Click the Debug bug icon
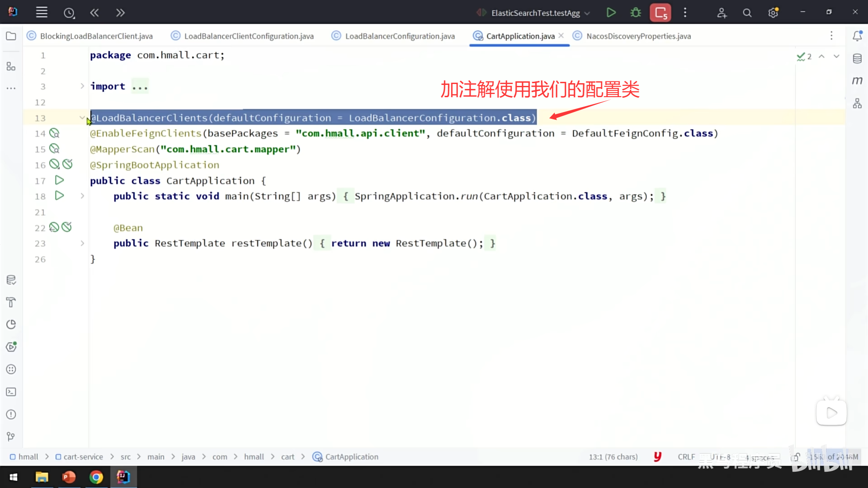868x488 pixels. pyautogui.click(x=636, y=13)
